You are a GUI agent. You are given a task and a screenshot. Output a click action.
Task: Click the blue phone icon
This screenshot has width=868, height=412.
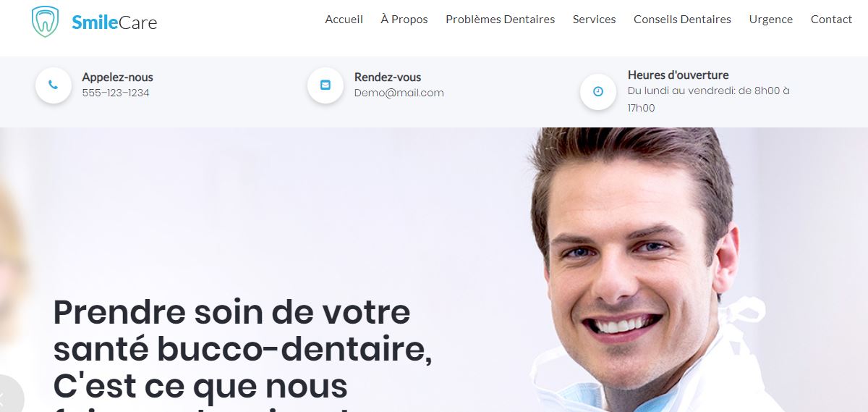click(53, 85)
